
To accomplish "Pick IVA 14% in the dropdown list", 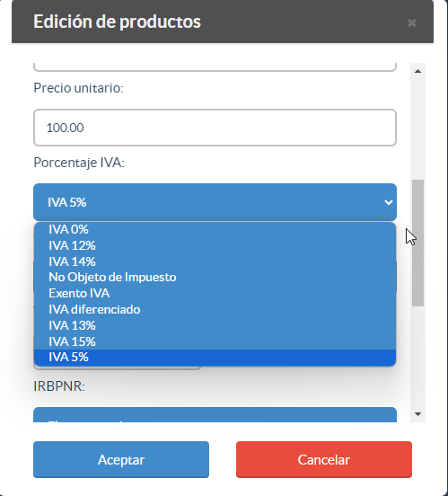I will pos(215,261).
